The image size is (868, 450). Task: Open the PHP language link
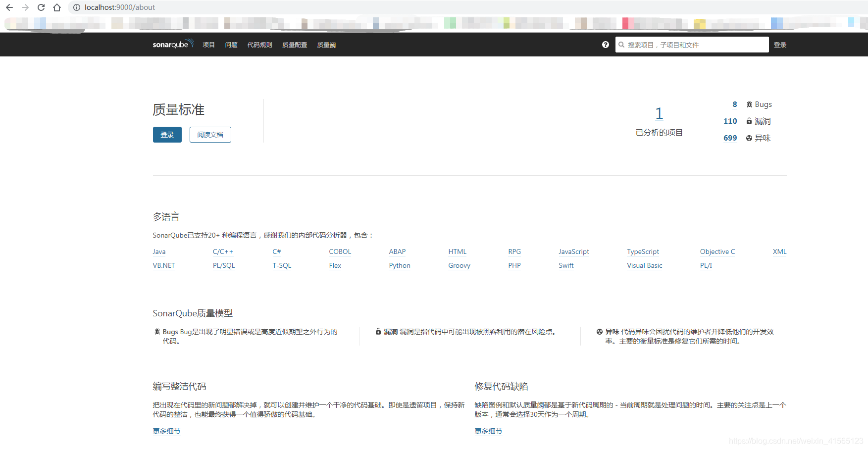[514, 265]
